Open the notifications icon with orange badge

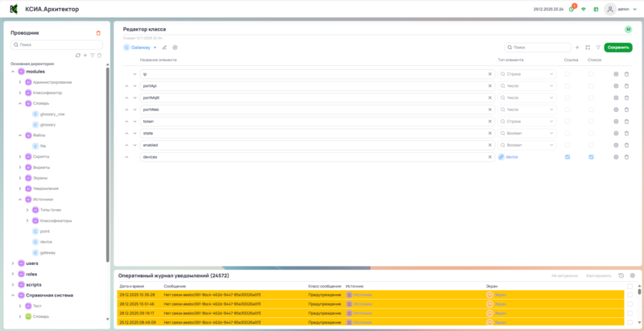pyautogui.click(x=571, y=9)
